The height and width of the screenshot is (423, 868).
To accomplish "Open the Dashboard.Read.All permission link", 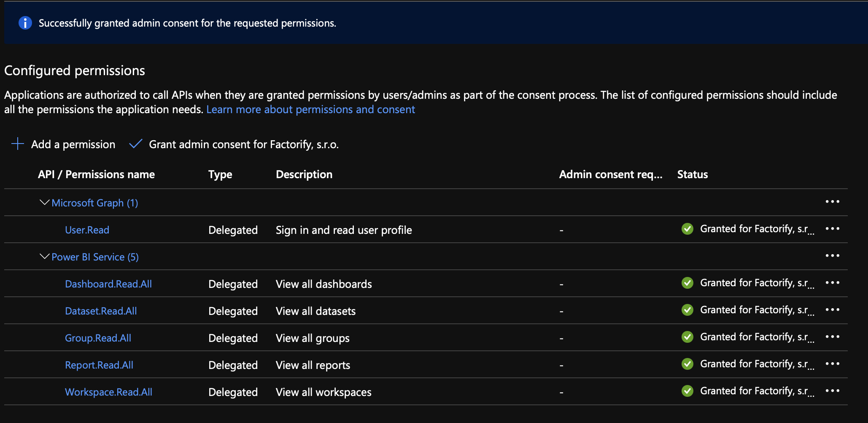I will [108, 284].
